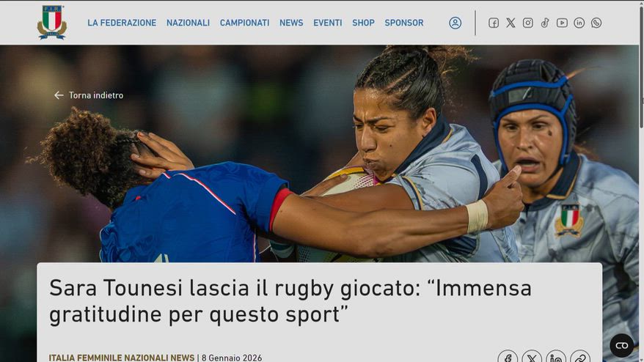Copy the article link icon
The height and width of the screenshot is (362, 644).
pyautogui.click(x=580, y=358)
